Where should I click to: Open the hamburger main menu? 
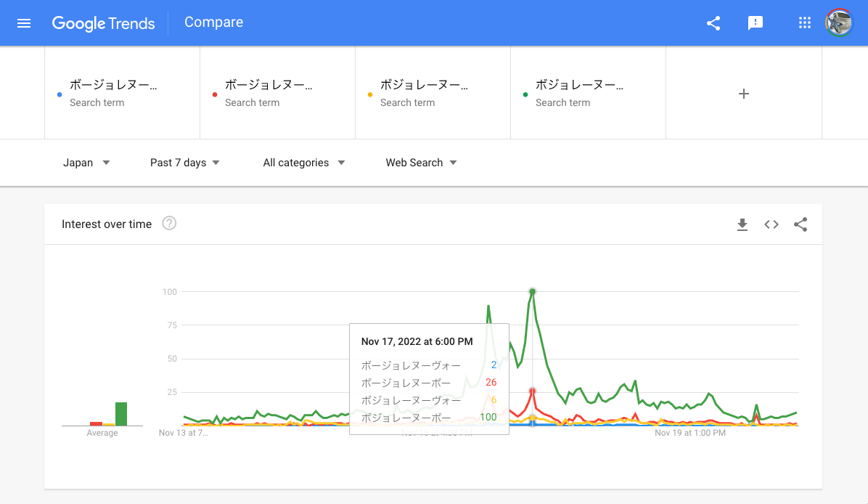tap(24, 23)
